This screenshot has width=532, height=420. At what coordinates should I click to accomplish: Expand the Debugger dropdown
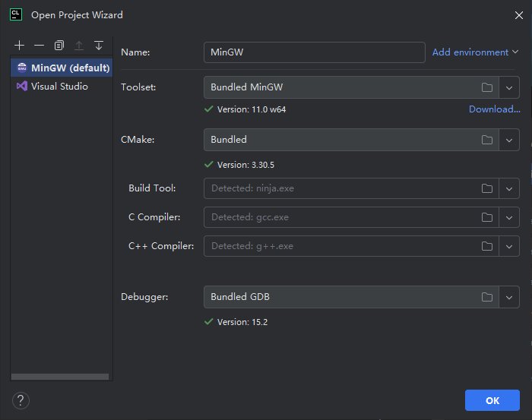pos(509,297)
